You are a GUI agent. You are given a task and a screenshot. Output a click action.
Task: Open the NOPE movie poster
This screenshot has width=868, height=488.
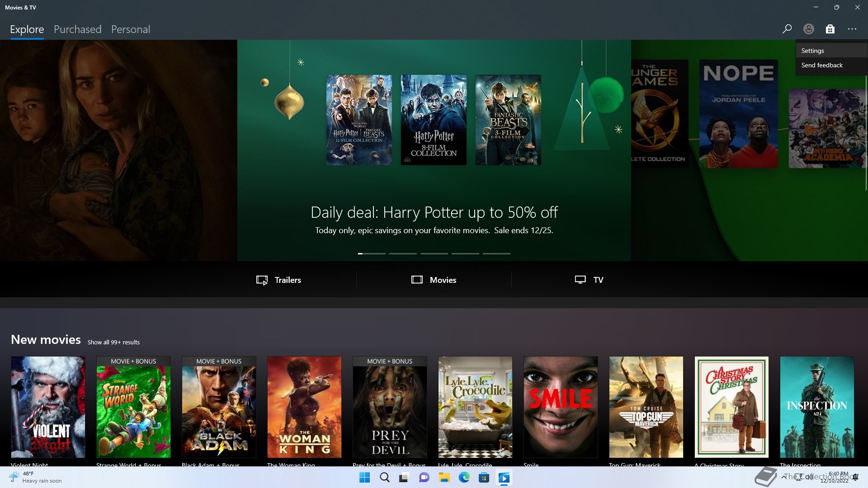739,114
